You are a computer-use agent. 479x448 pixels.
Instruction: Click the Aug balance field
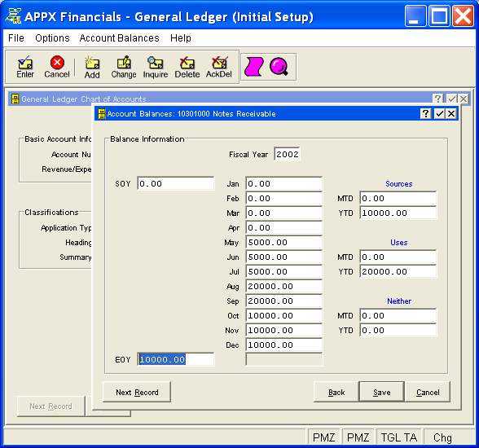pos(283,286)
